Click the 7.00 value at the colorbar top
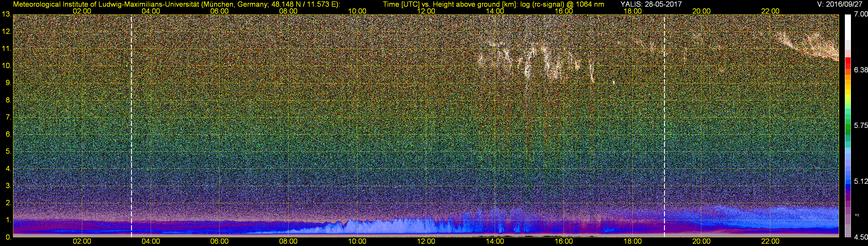This screenshot has height=246, width=868. (861, 14)
